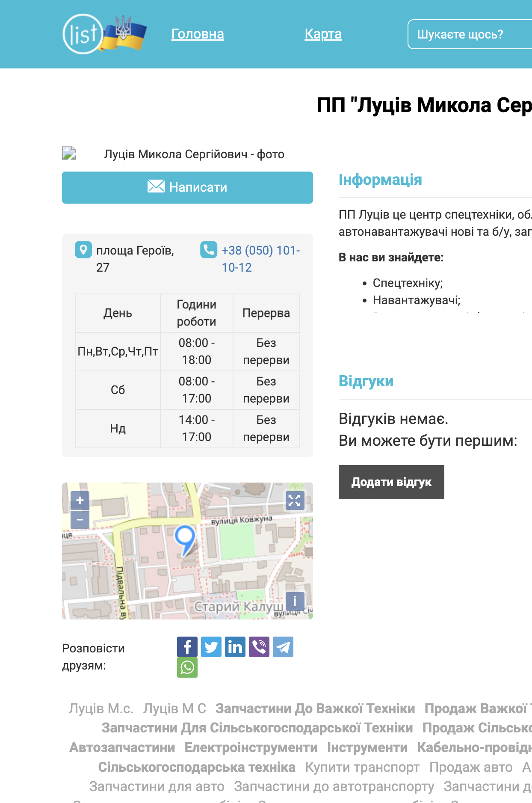Screen dimensions: 532x803
Task: Click the 14:00 - 17:00 hours cell
Action: point(197,428)
